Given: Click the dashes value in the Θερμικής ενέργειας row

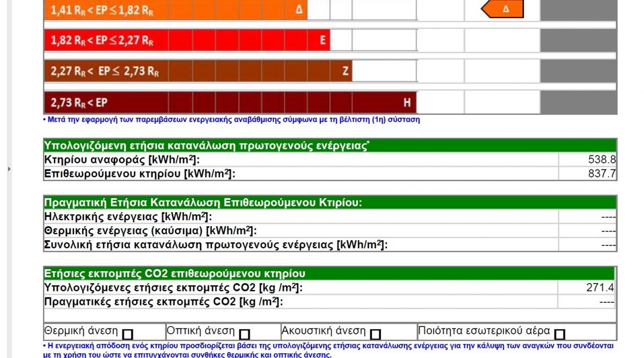Looking at the screenshot, I should tap(609, 231).
